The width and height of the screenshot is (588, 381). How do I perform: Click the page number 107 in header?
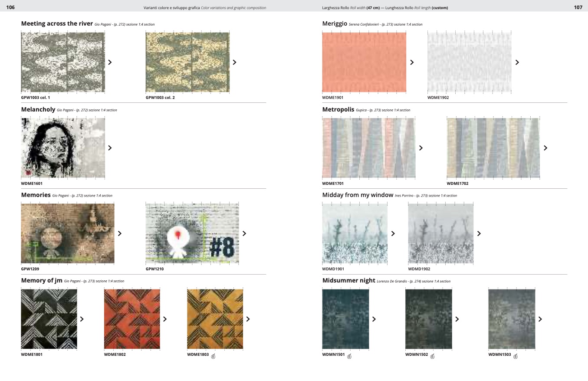(x=578, y=7)
